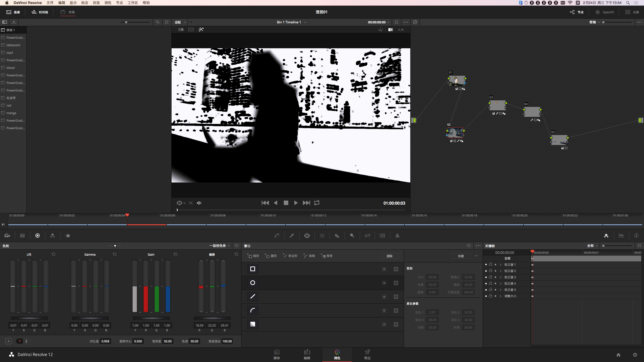
Task: Click the 删除 window button
Action: (389, 256)
